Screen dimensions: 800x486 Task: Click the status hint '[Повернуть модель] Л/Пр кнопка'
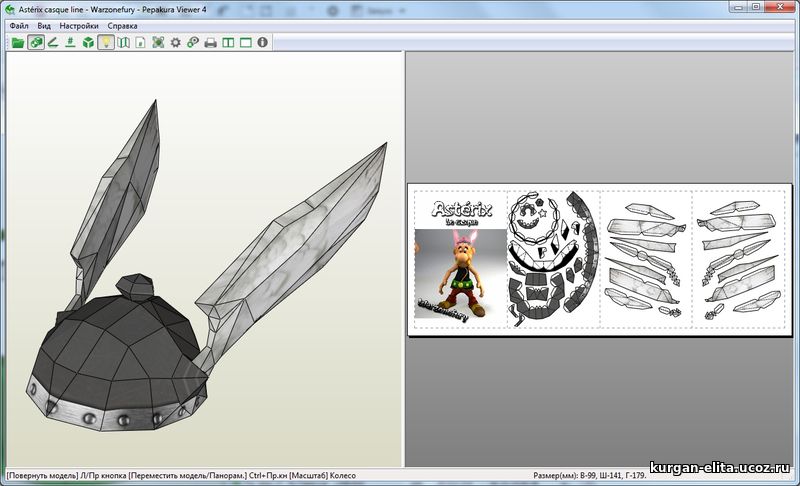(66, 475)
